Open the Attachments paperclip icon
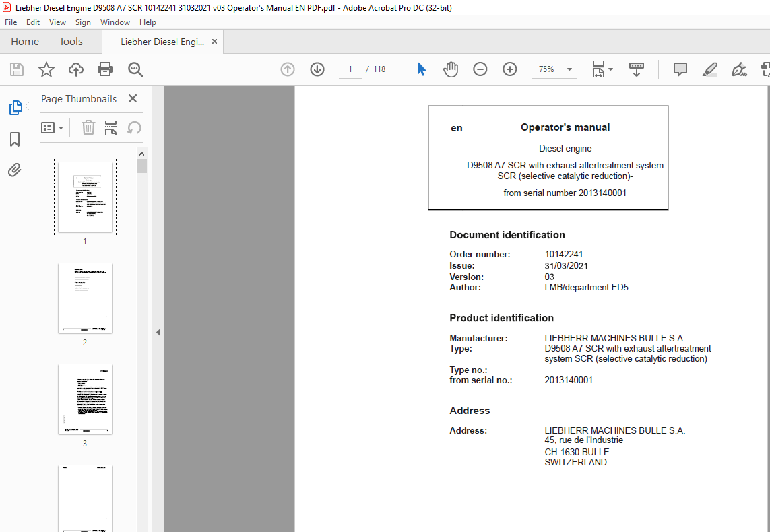This screenshot has height=532, width=770. (x=15, y=170)
